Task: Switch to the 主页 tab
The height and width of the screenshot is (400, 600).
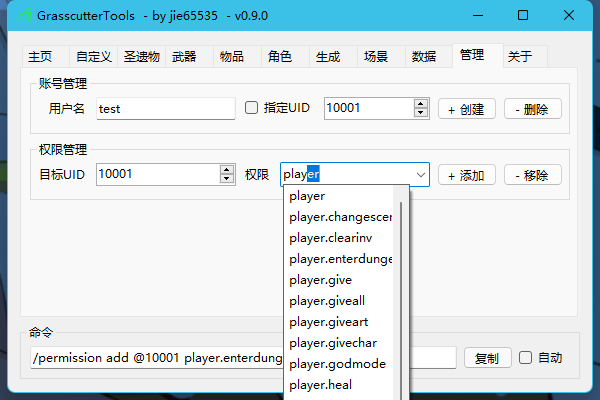Action: (41, 57)
